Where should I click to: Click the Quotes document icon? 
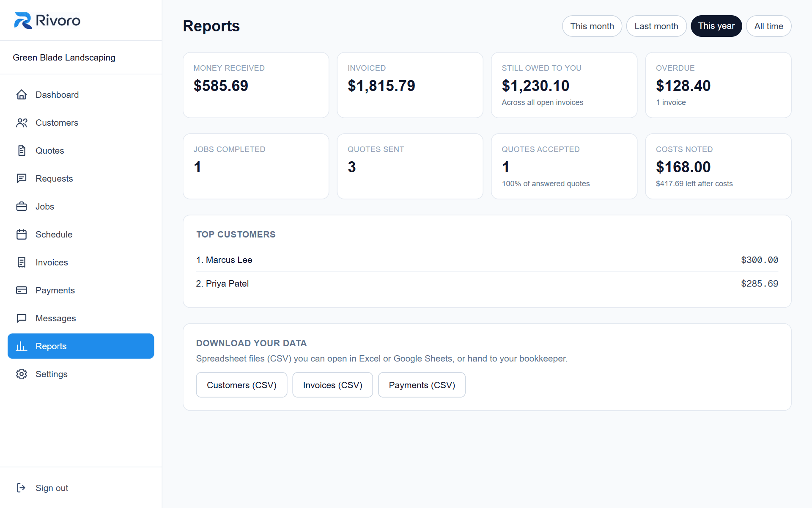22,151
